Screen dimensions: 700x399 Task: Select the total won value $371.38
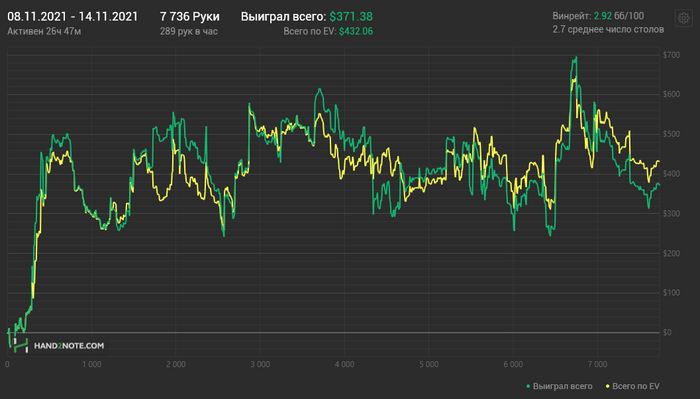coord(351,17)
